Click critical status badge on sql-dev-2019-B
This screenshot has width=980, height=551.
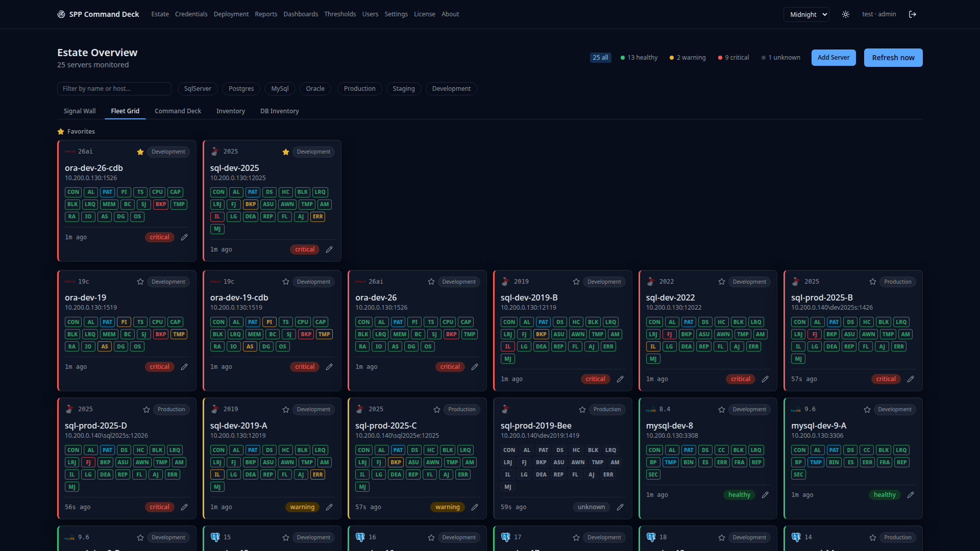595,379
